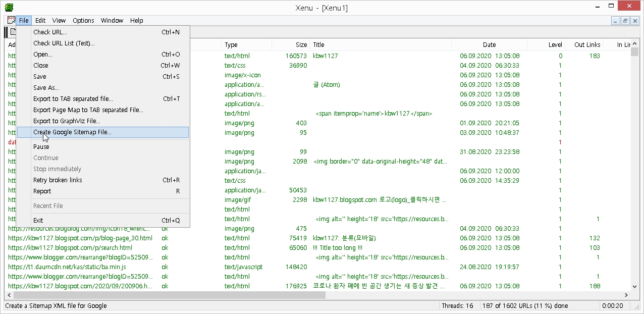Screen dimensions: 644x314
Task: Click the Threads: 16 status entry
Action: tap(457, 305)
